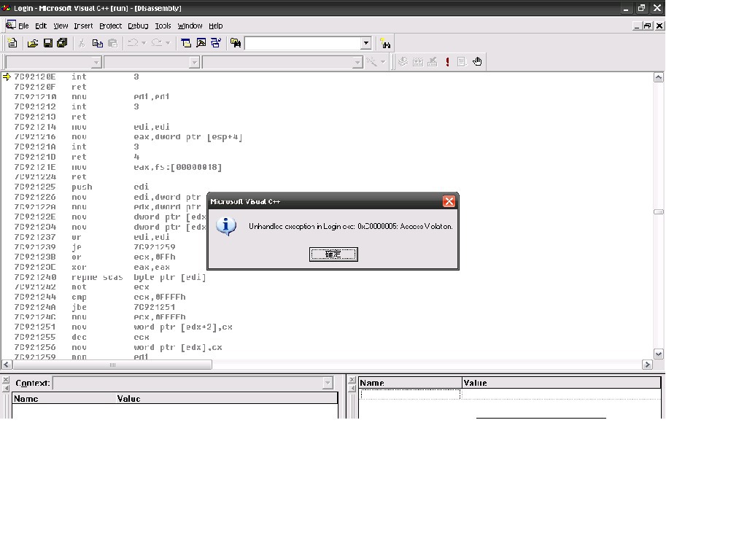Click the Undo arrow icon

tap(133, 43)
